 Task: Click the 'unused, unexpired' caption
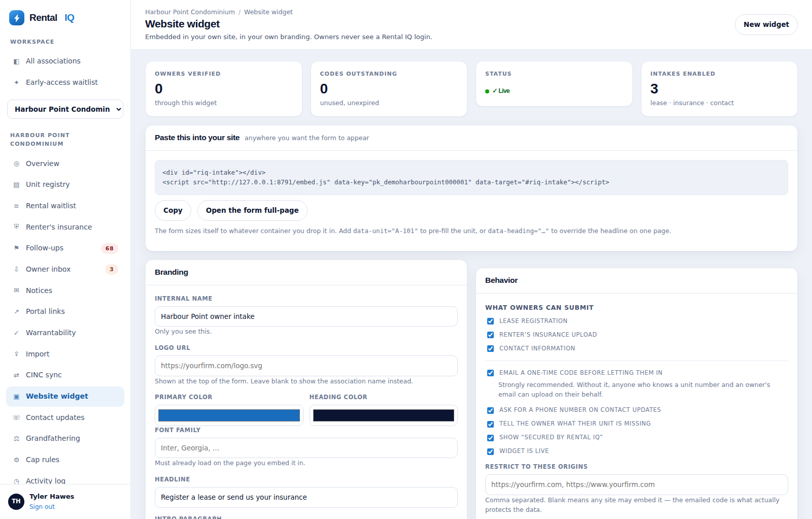[x=350, y=103]
